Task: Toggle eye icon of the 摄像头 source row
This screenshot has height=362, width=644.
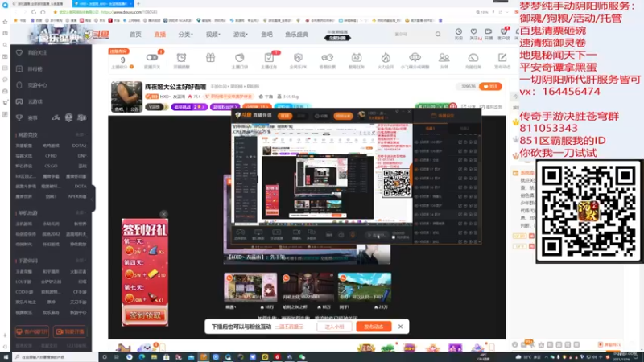Action: click(x=416, y=196)
